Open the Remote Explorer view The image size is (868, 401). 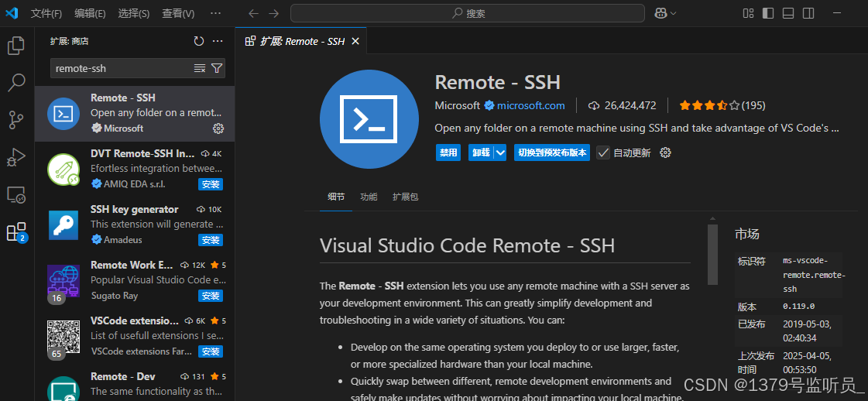tap(16, 194)
